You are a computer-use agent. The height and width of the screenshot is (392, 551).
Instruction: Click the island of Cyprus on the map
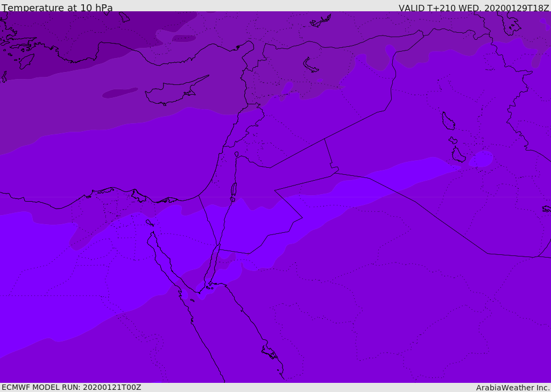[176, 91]
